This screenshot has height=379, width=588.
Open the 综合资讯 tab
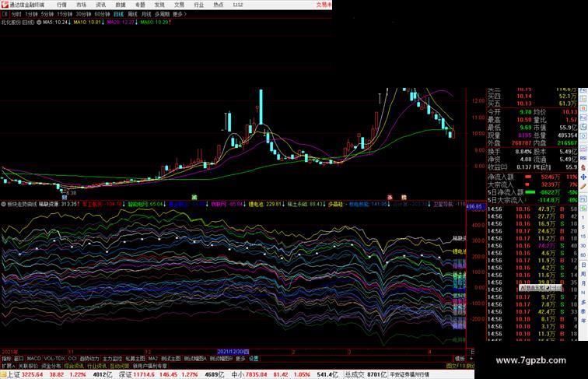coord(74,366)
